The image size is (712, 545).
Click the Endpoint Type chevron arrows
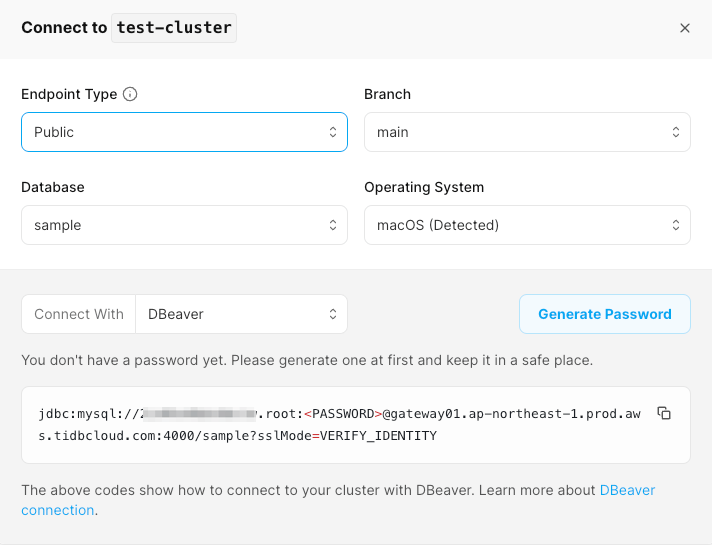tap(333, 132)
